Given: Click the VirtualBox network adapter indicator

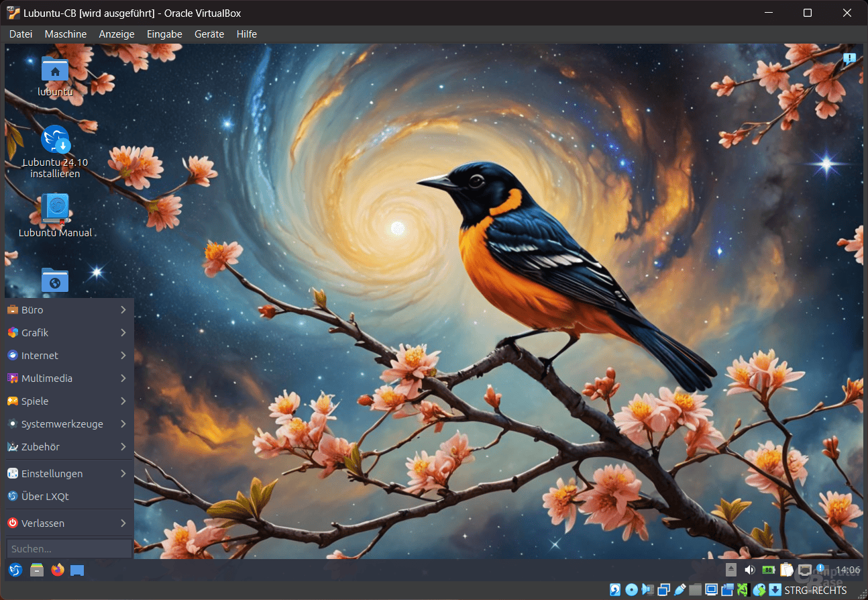Looking at the screenshot, I should click(x=663, y=590).
